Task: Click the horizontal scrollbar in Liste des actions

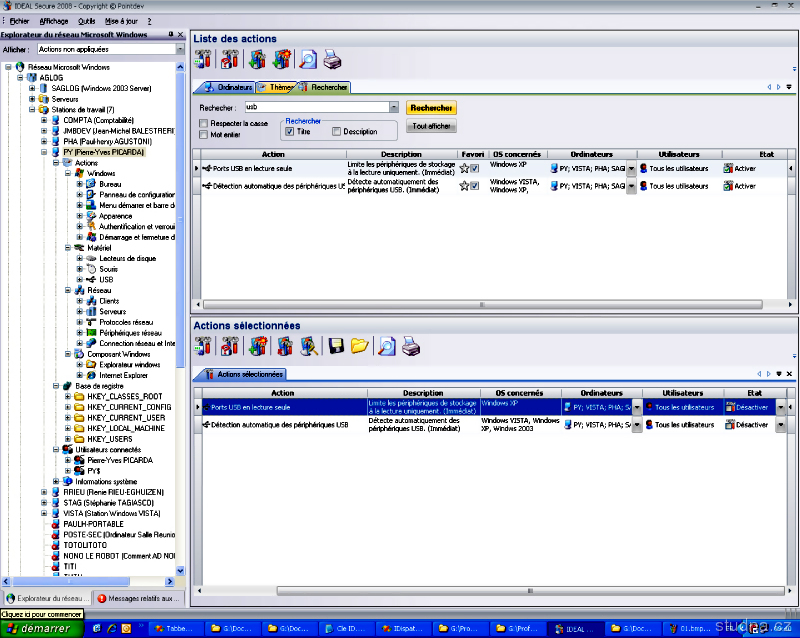Action: pyautogui.click(x=480, y=303)
